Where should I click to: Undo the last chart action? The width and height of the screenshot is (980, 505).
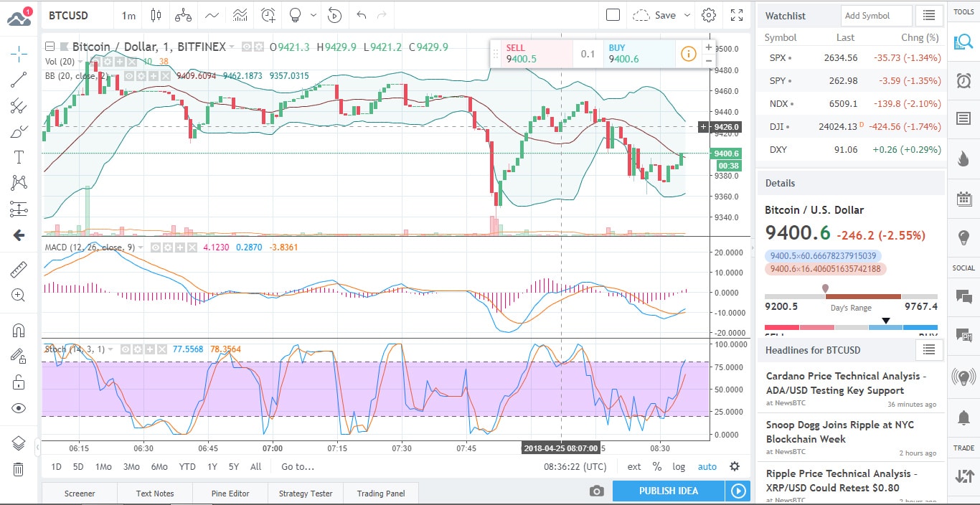click(x=361, y=15)
